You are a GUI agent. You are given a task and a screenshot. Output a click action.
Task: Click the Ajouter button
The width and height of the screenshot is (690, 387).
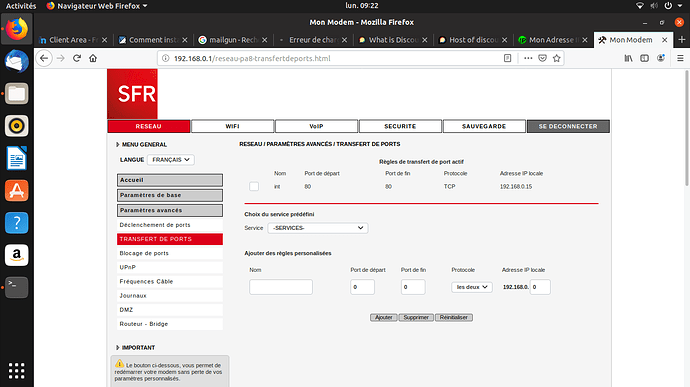(x=384, y=317)
